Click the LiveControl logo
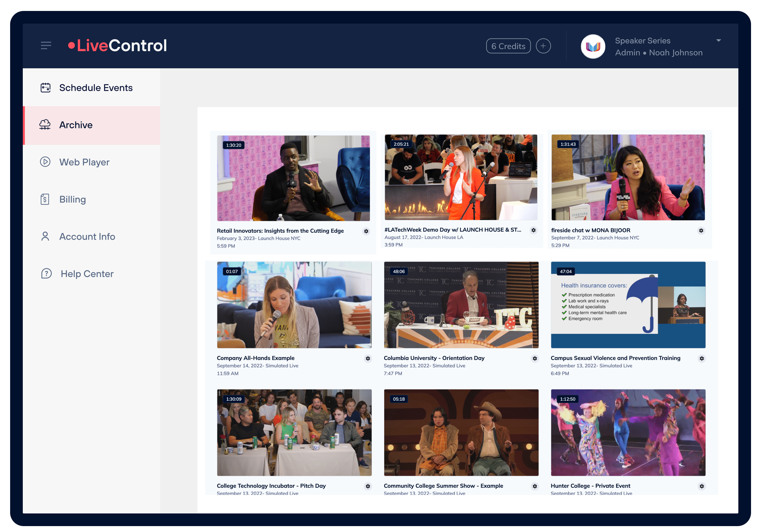762x532 pixels. click(118, 46)
